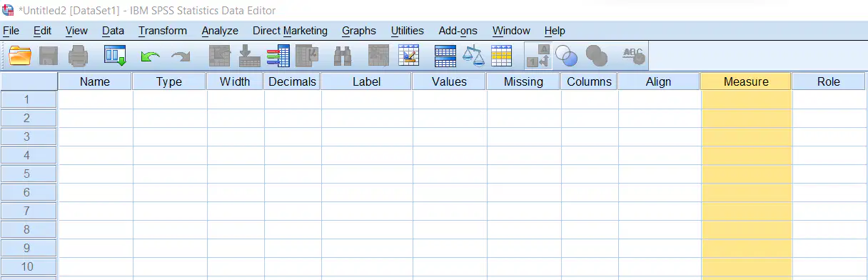Expand the Direct Marketing menu
This screenshot has height=280, width=868.
pyautogui.click(x=290, y=31)
